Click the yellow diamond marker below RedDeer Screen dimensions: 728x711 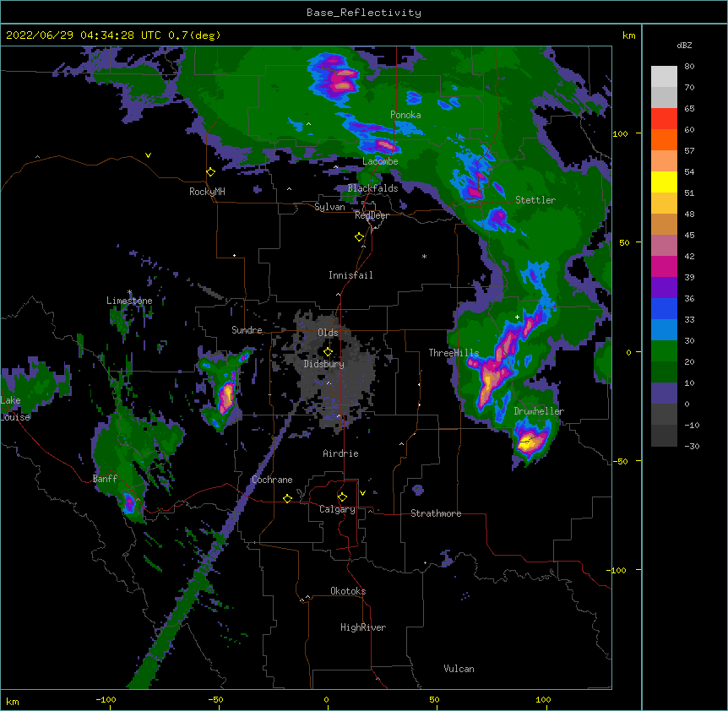[360, 237]
